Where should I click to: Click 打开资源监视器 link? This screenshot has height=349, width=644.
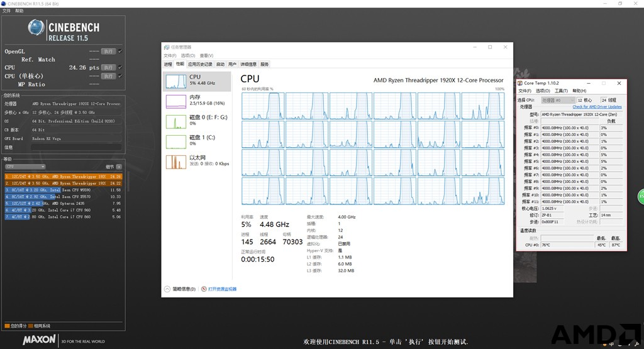tap(222, 289)
